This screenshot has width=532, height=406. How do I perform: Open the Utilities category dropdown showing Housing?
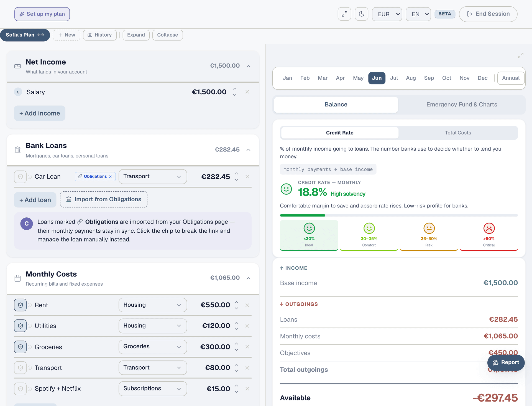(153, 326)
